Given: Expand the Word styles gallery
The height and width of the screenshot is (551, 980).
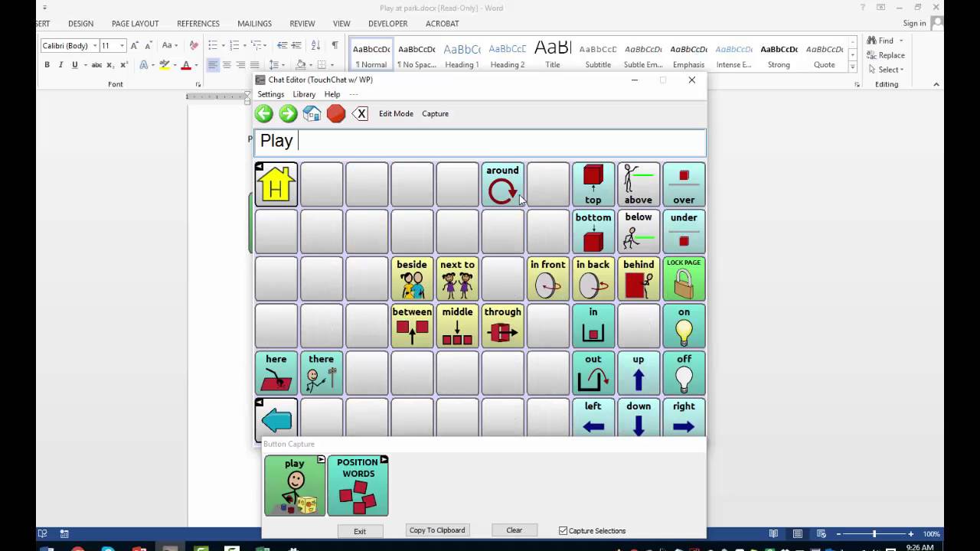Looking at the screenshot, I should tap(853, 67).
